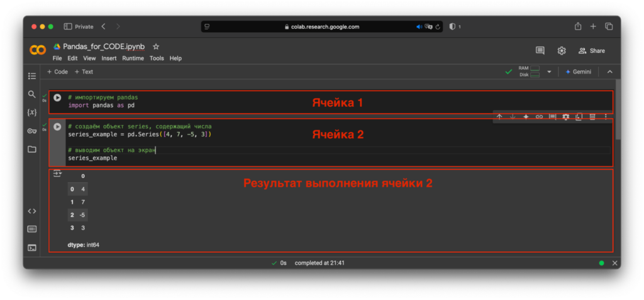Open a new Safari tab
The image size is (644, 300).
[x=593, y=26]
